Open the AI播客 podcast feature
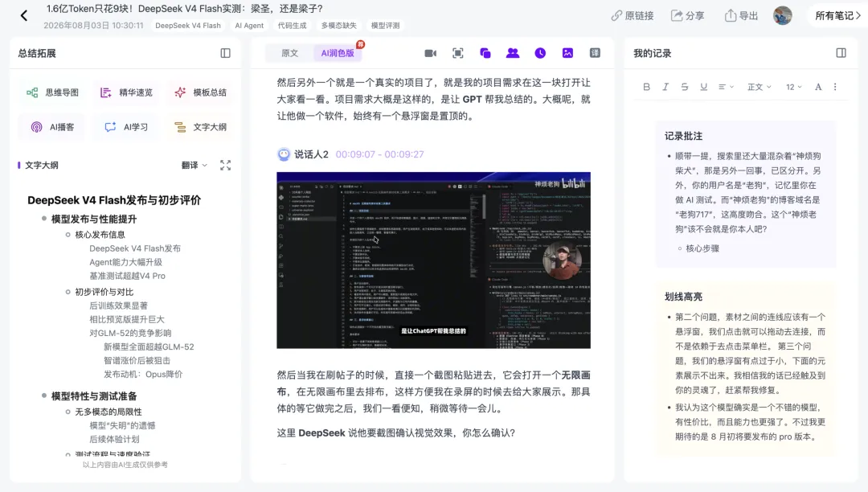Viewport: 868px width, 492px height. coord(52,127)
